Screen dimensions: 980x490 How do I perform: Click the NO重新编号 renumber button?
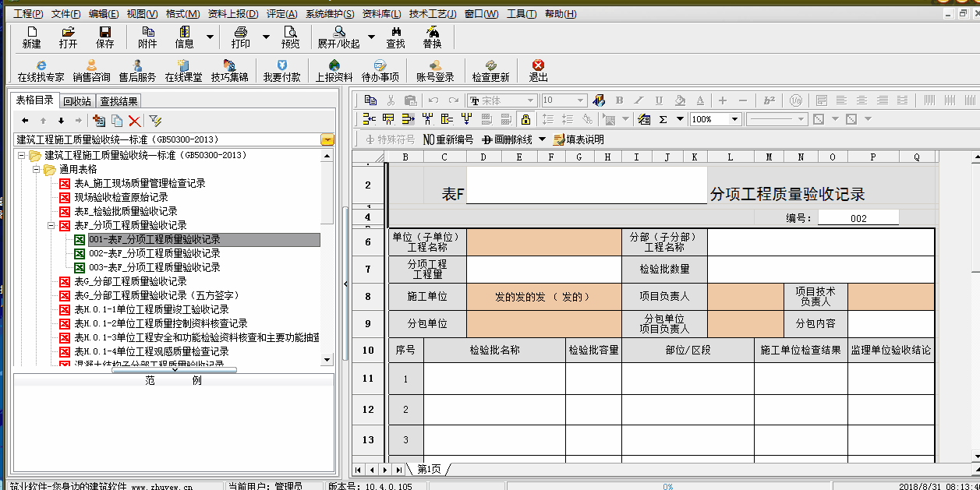pos(448,139)
